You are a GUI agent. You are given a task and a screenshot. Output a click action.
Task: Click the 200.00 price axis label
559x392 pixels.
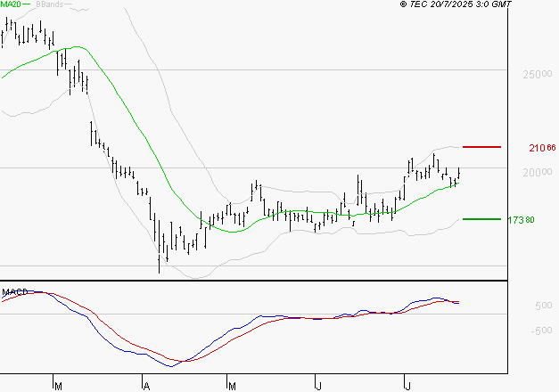click(538, 173)
